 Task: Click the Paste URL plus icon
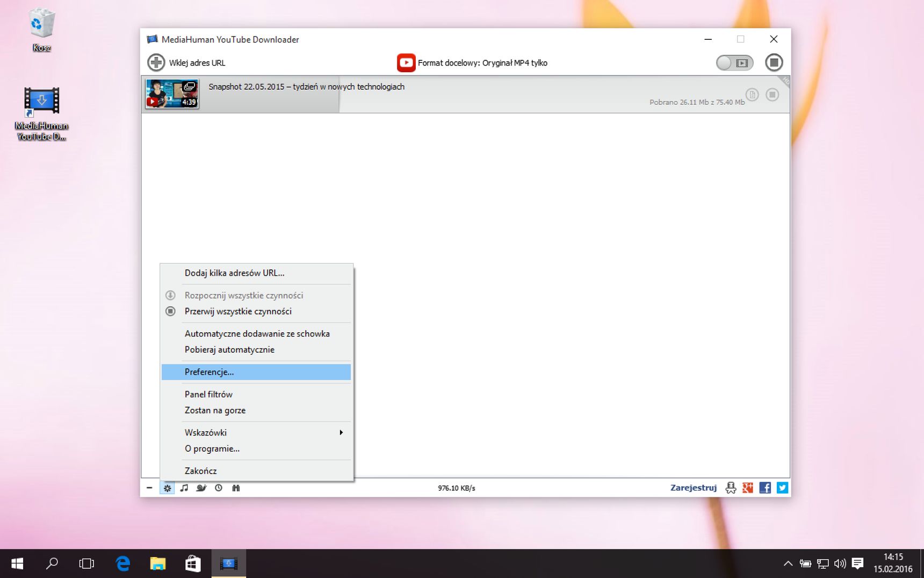[156, 62]
